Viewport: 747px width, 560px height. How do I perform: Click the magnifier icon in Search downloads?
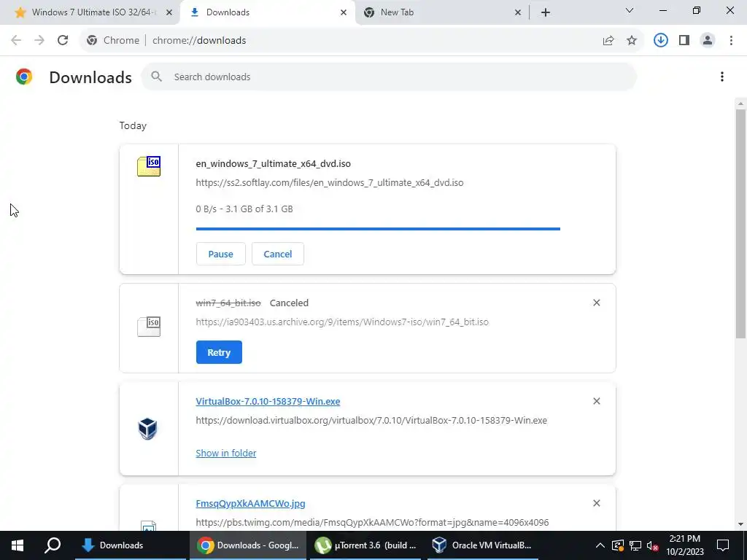point(156,76)
